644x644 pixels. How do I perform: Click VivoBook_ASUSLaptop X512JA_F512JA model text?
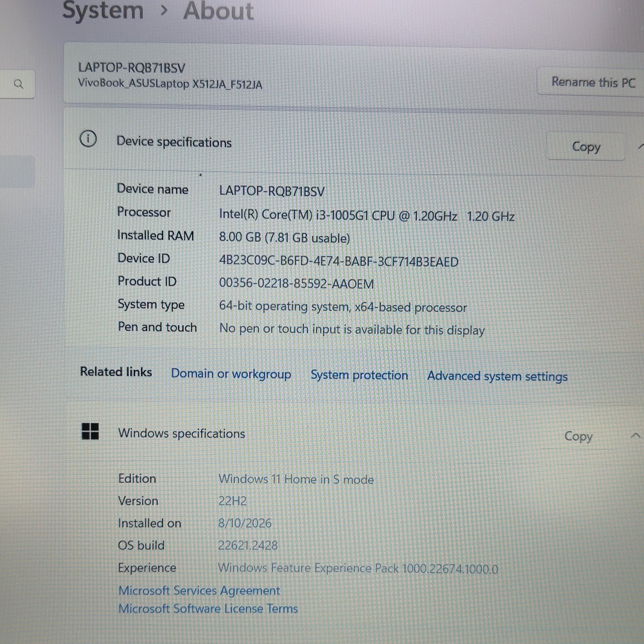tap(170, 83)
